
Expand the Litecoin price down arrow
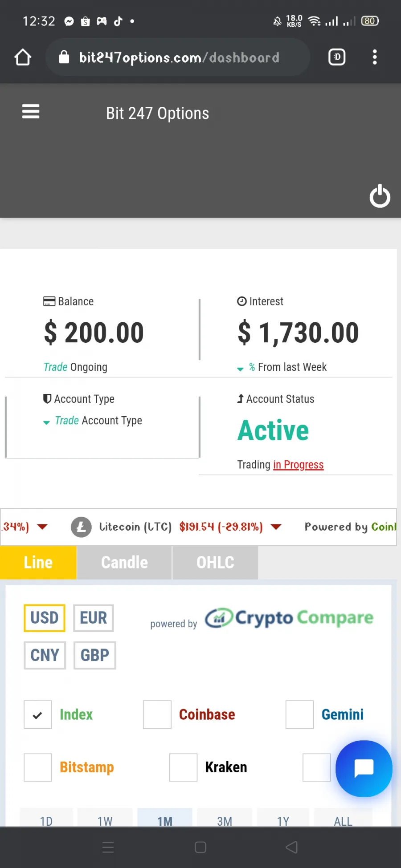click(x=276, y=527)
